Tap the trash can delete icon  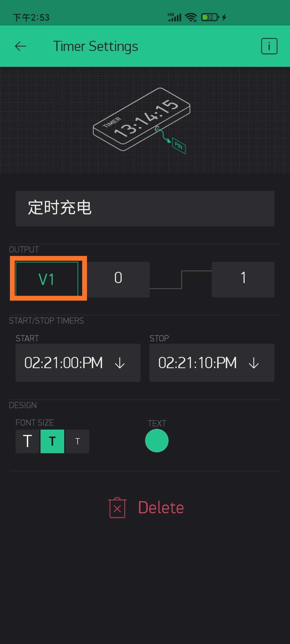coord(117,508)
